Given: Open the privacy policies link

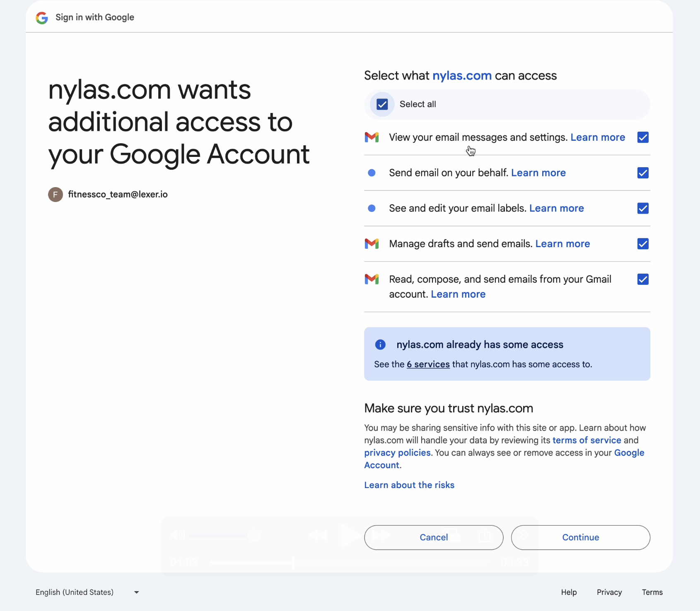Looking at the screenshot, I should point(397,453).
